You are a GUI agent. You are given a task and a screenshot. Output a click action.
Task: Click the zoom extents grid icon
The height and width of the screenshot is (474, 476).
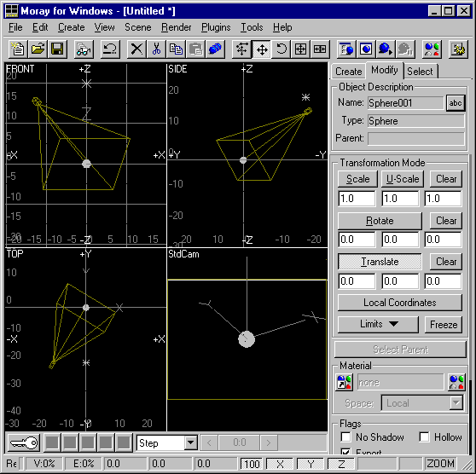point(300,49)
